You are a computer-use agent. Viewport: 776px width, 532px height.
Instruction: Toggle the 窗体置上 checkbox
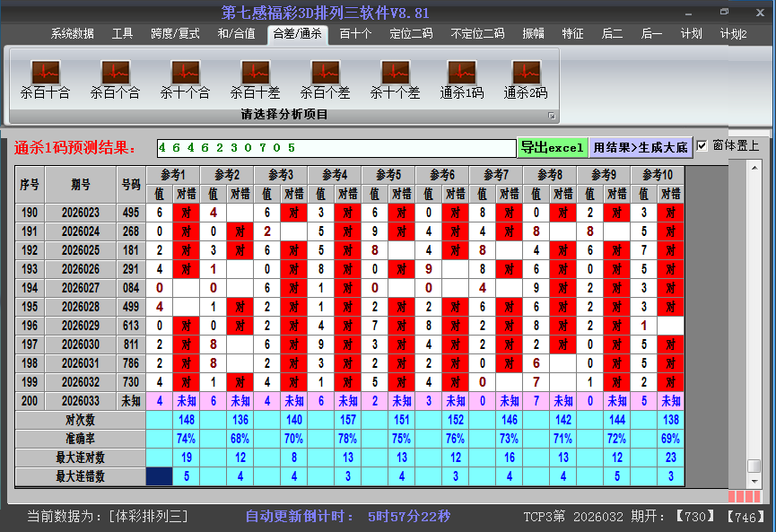702,146
